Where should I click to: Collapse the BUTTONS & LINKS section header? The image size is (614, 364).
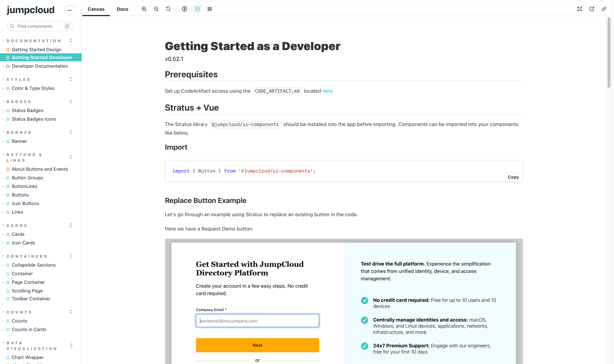click(24, 157)
